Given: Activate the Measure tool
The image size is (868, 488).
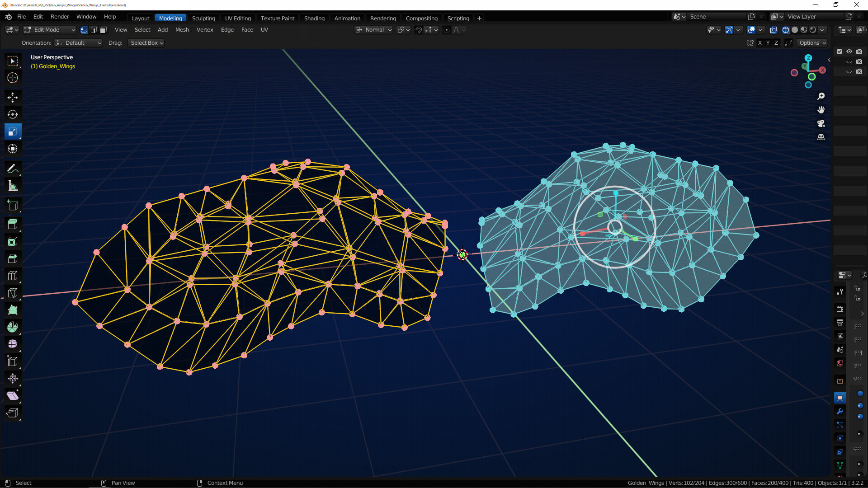Looking at the screenshot, I should tap(13, 186).
